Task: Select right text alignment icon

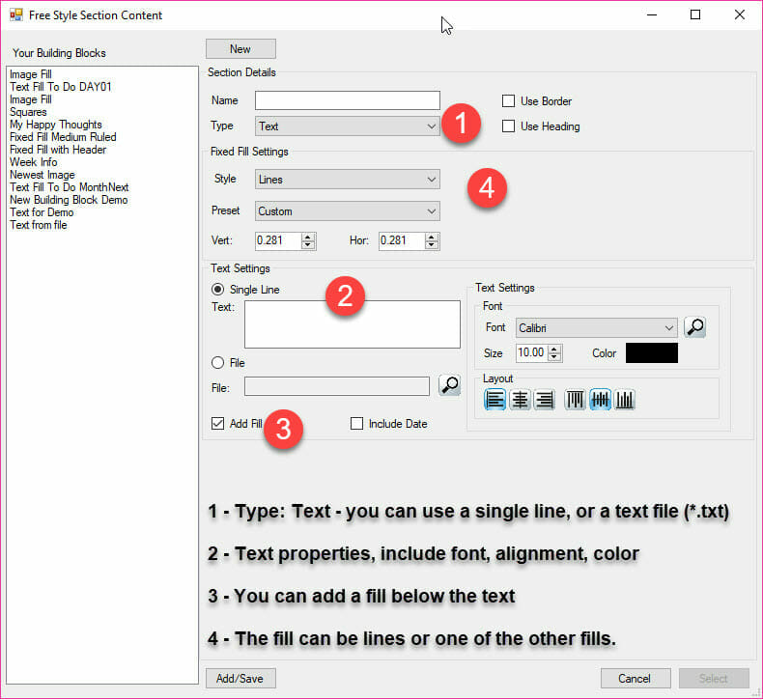Action: [545, 400]
